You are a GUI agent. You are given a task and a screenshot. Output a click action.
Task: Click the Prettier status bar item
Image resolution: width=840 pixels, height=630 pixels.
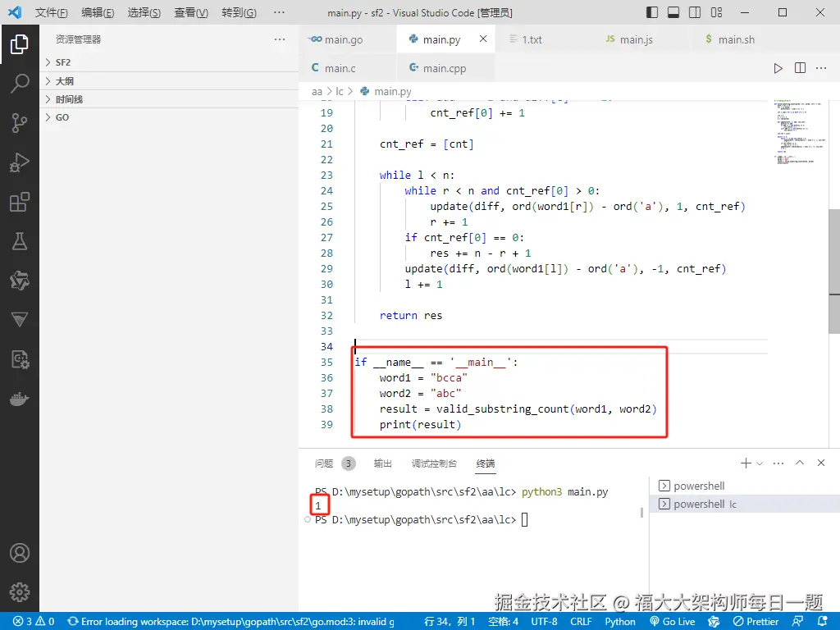[x=756, y=622]
